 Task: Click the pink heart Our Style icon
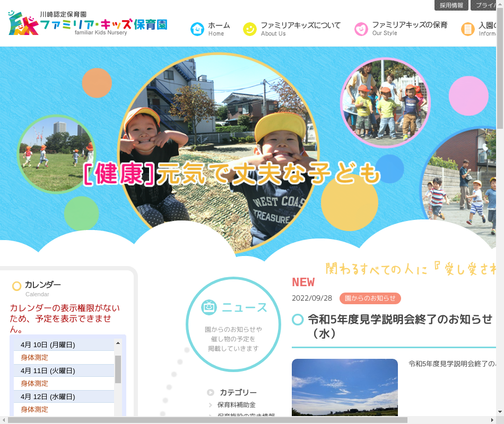point(361,29)
